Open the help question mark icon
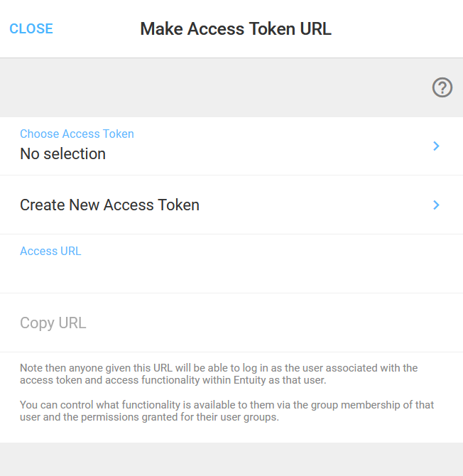 point(442,87)
